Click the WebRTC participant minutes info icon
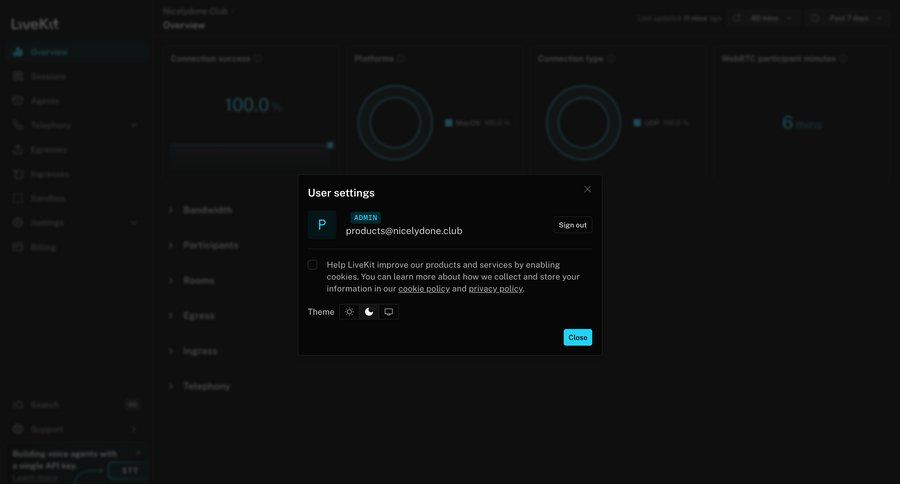The image size is (900, 484). coord(843,59)
